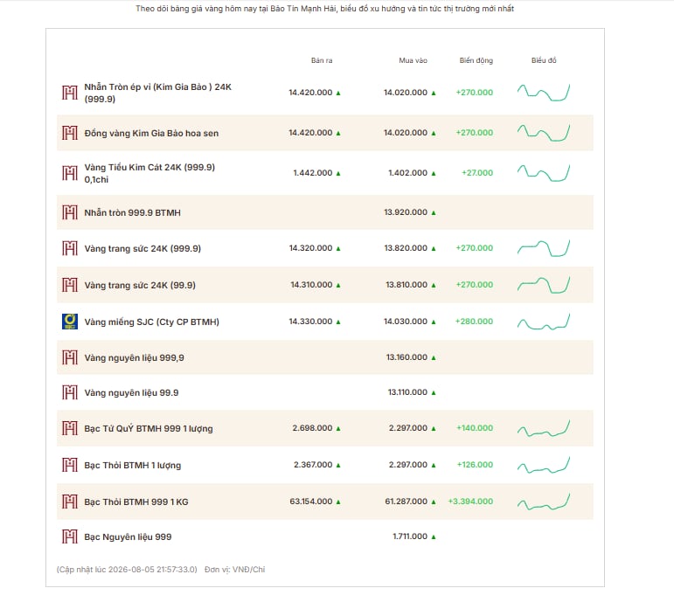Select product name Bạc Thỏi BTMH 999 1 KG
Screen dimensions: 674x616
pos(136,502)
